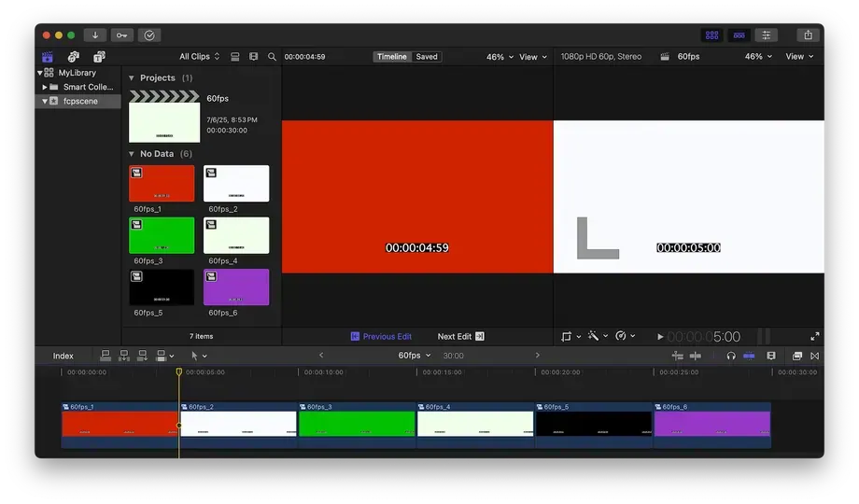Toggle timeline snapping icon
The image size is (859, 504).
[x=749, y=356]
